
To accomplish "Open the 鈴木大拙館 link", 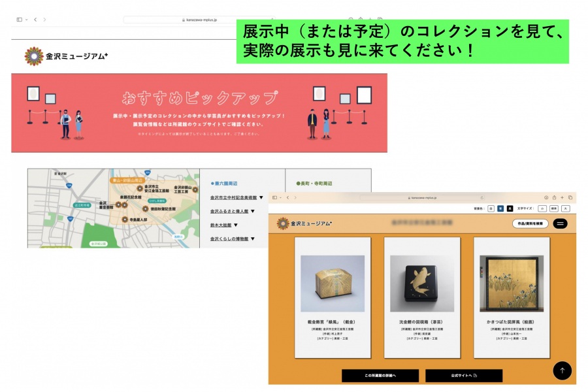I will 221,225.
